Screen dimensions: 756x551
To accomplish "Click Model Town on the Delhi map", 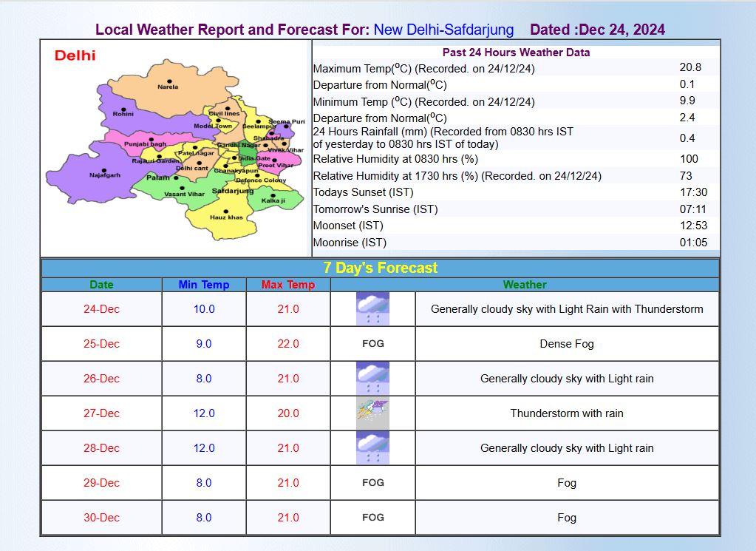I will 213,126.
